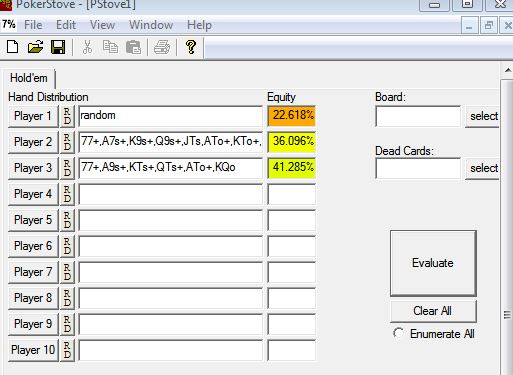Click the Board input field
The width and height of the screenshot is (513, 375).
[418, 116]
